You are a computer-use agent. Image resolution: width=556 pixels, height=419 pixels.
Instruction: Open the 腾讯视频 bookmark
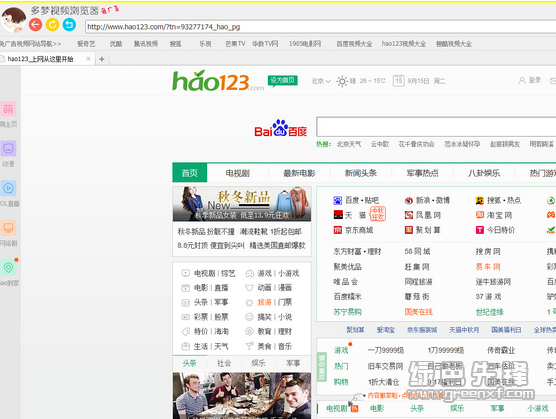pyautogui.click(x=146, y=44)
